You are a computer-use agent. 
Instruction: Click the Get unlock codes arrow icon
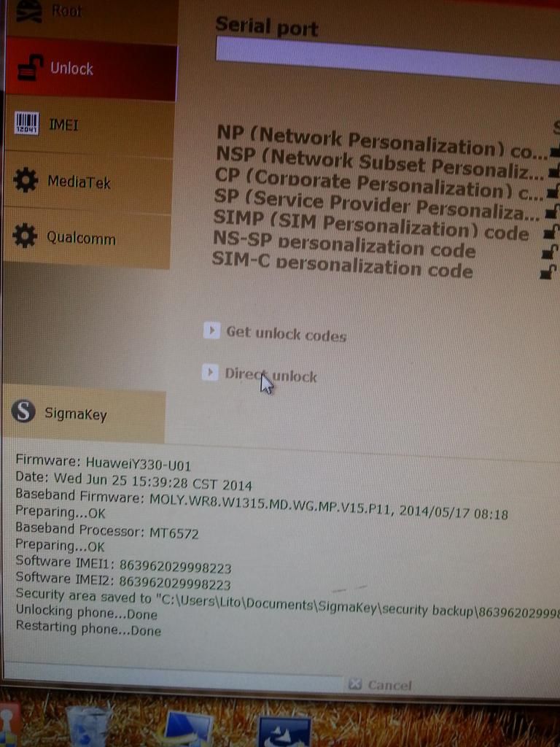point(211,330)
